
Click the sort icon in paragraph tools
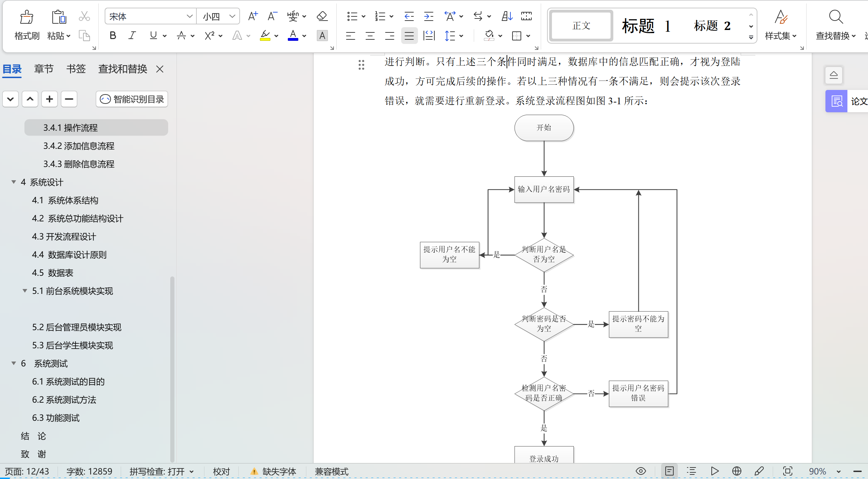pos(507,16)
